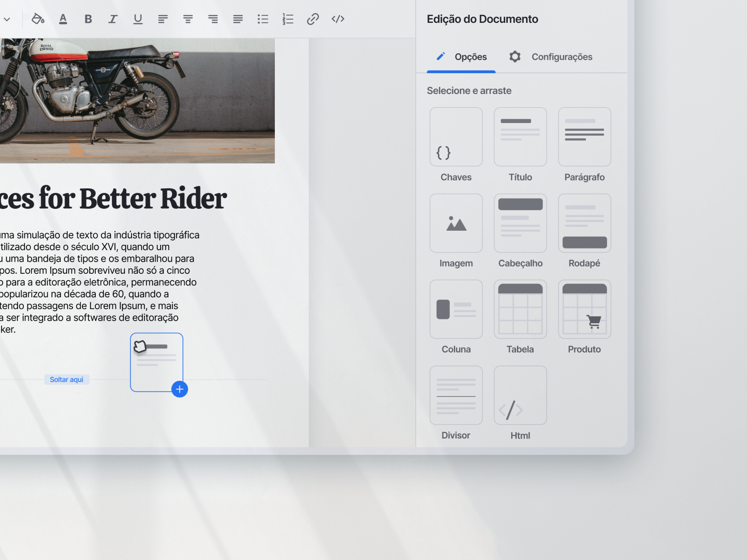Open the code view with the </> icon
Screen dimensions: 747x560
[x=338, y=19]
